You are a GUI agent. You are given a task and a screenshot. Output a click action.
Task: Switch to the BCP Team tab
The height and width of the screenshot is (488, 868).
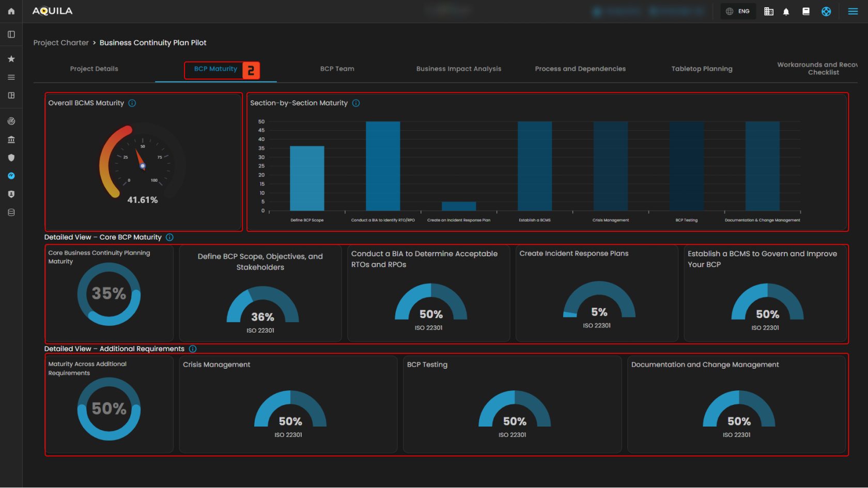pos(337,69)
